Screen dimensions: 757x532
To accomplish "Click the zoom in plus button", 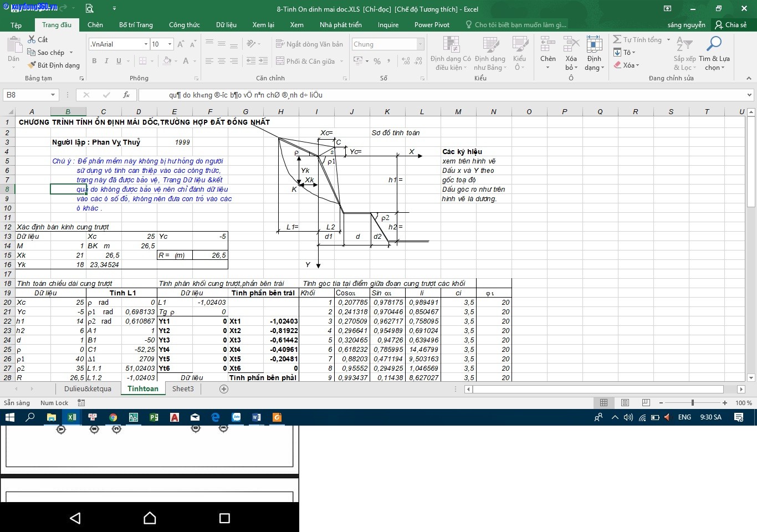I will pyautogui.click(x=725, y=403).
